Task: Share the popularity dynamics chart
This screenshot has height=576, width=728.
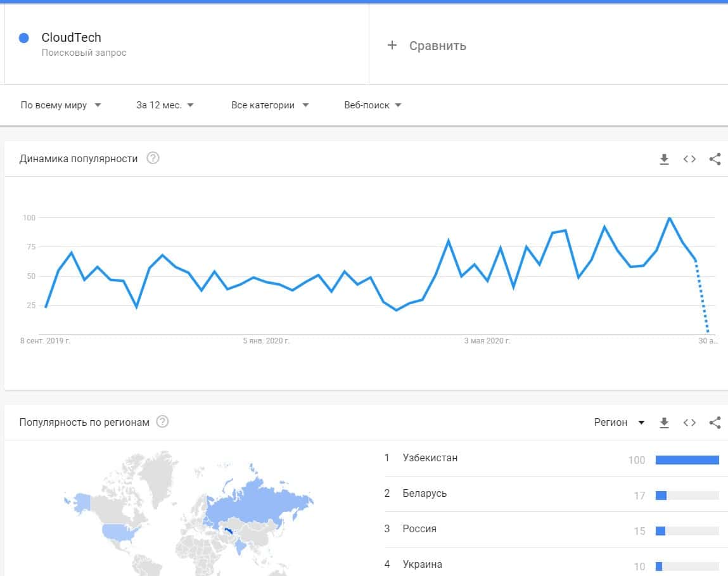Action: click(x=715, y=159)
